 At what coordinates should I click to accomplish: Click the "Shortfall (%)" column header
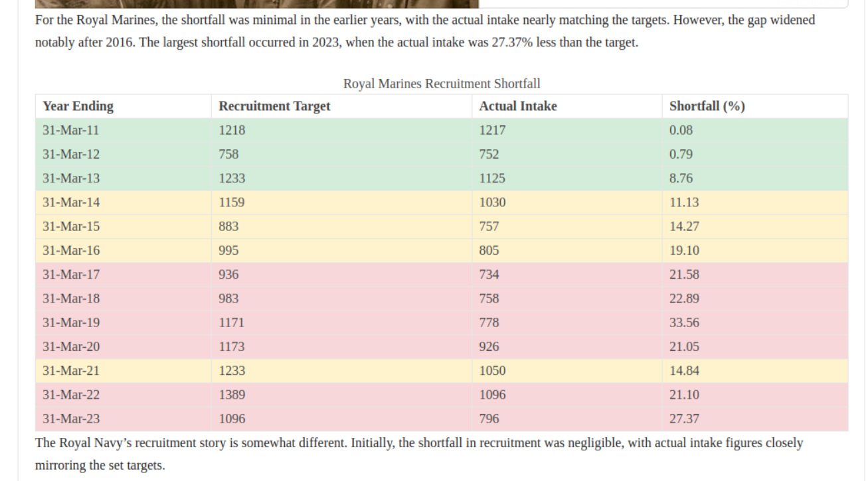click(x=755, y=106)
